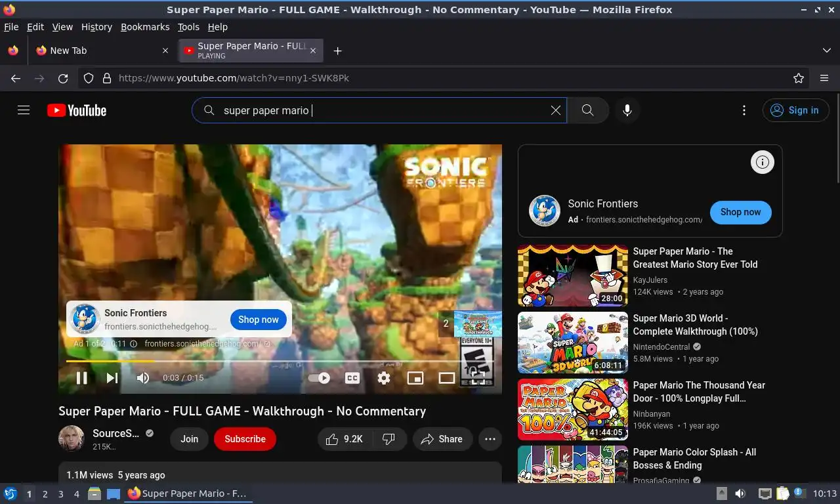840x504 pixels.
Task: Open 'The Greatest Mario Story Ever Told' thumbnail
Action: coord(573,276)
